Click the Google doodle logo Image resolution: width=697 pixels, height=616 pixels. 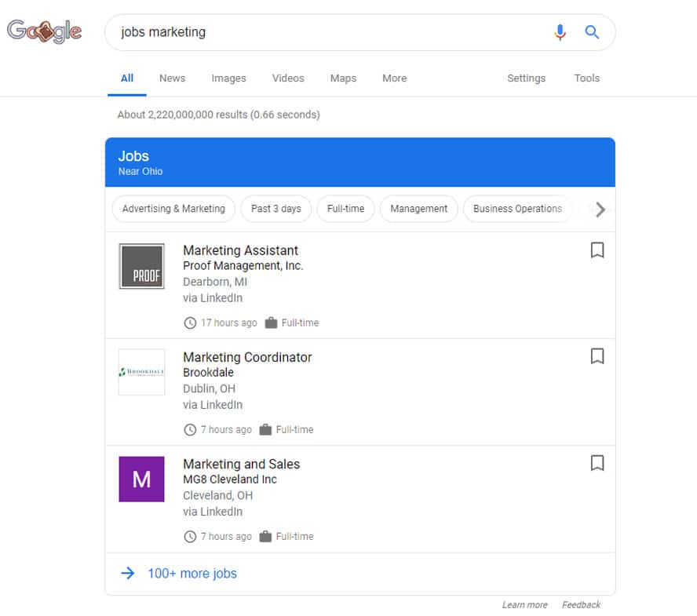point(44,31)
